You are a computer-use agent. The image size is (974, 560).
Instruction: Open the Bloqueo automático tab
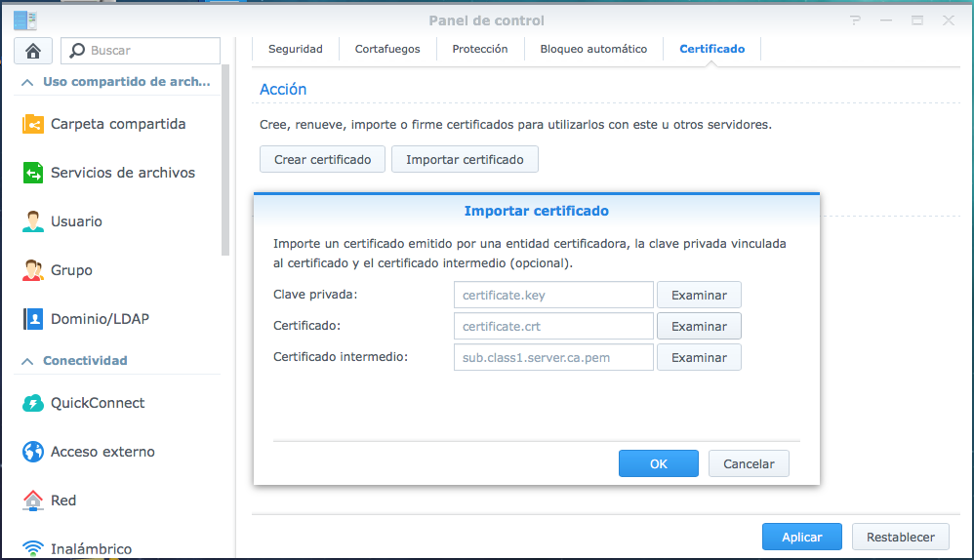pyautogui.click(x=593, y=49)
